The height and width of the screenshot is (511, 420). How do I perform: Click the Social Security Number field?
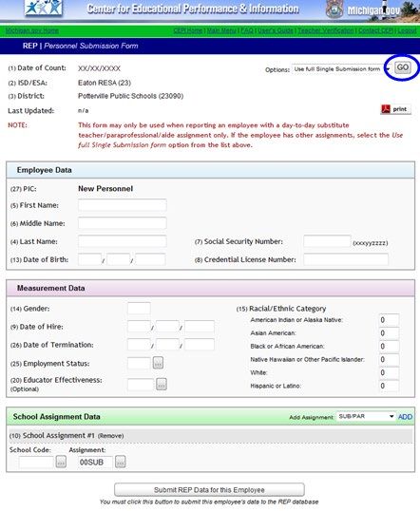point(327,241)
